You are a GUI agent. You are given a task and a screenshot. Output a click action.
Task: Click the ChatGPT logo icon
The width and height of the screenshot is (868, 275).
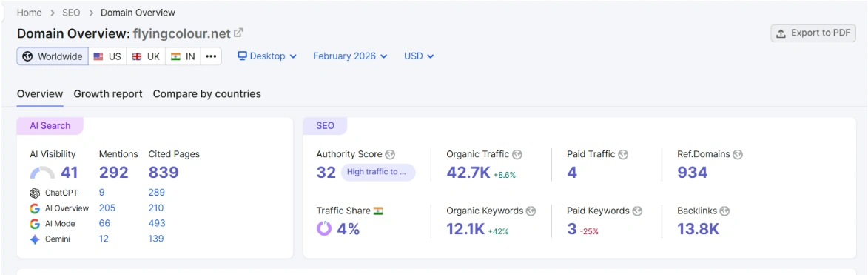[x=35, y=193]
